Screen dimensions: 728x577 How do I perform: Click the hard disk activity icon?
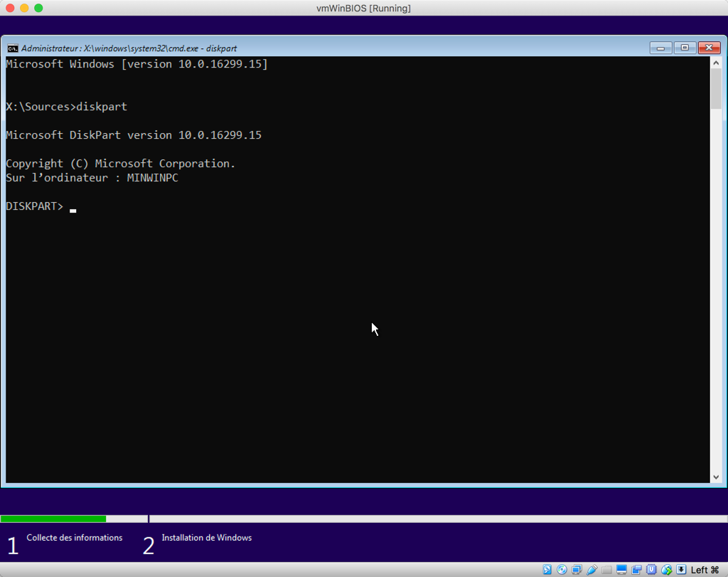pyautogui.click(x=547, y=570)
